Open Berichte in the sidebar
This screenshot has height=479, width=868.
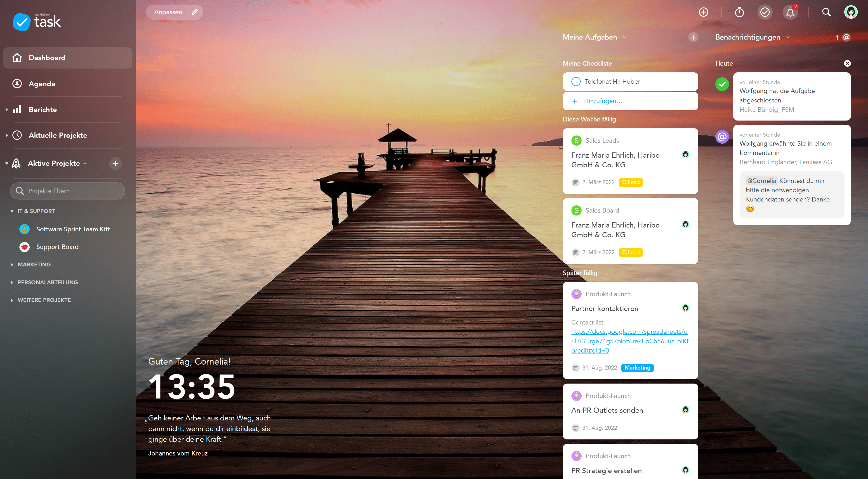coord(42,109)
